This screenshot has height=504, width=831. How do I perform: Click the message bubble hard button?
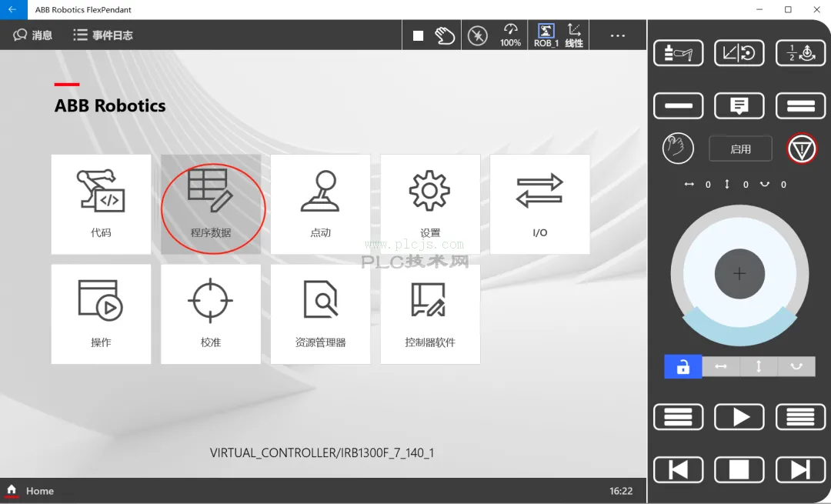coord(739,105)
